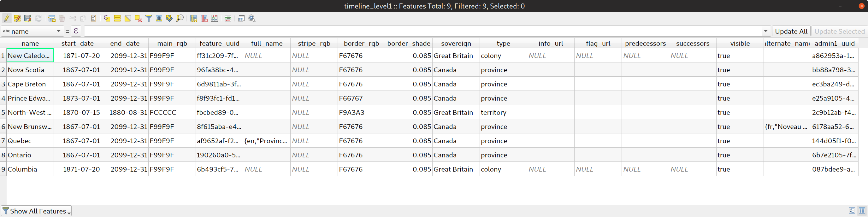Open the Show All Features filter menu
Viewport: 868px width, 217px height.
36,211
